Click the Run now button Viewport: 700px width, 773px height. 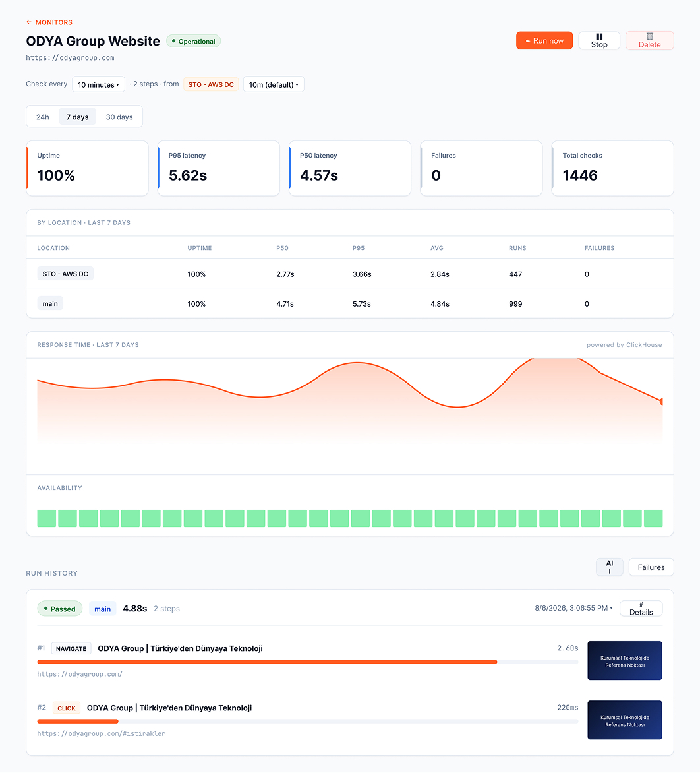pyautogui.click(x=544, y=40)
